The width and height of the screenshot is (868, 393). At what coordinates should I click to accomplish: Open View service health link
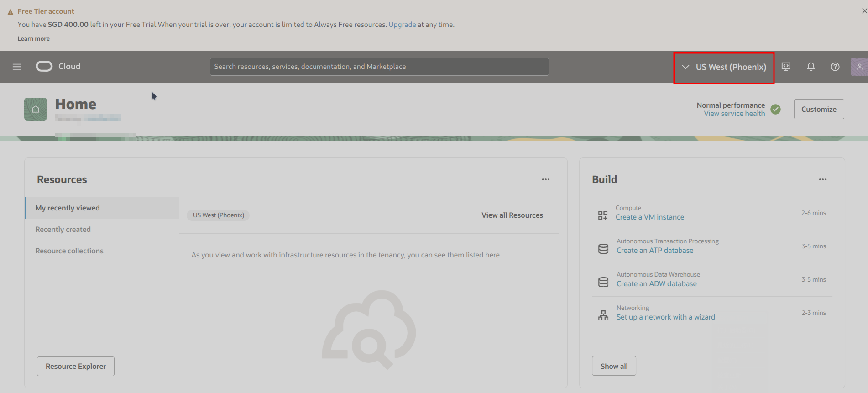coord(734,114)
